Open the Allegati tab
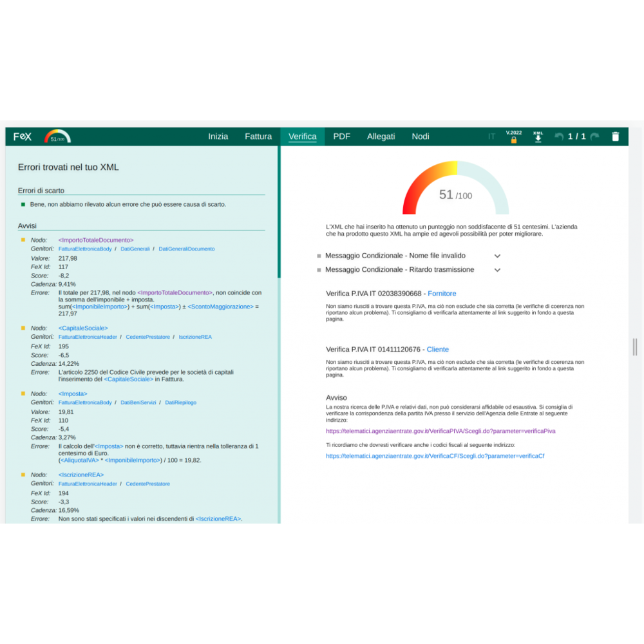The width and height of the screenshot is (644, 644). [x=381, y=137]
